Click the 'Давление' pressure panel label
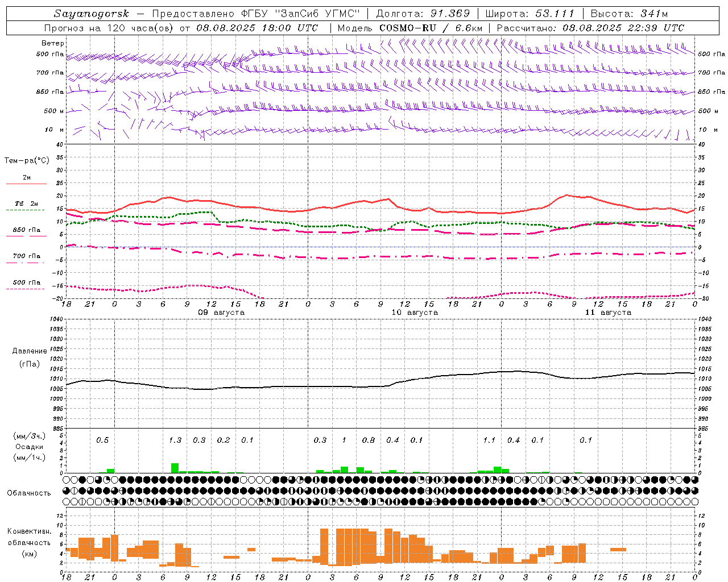Viewport: 728px width, 582px height. (30, 351)
